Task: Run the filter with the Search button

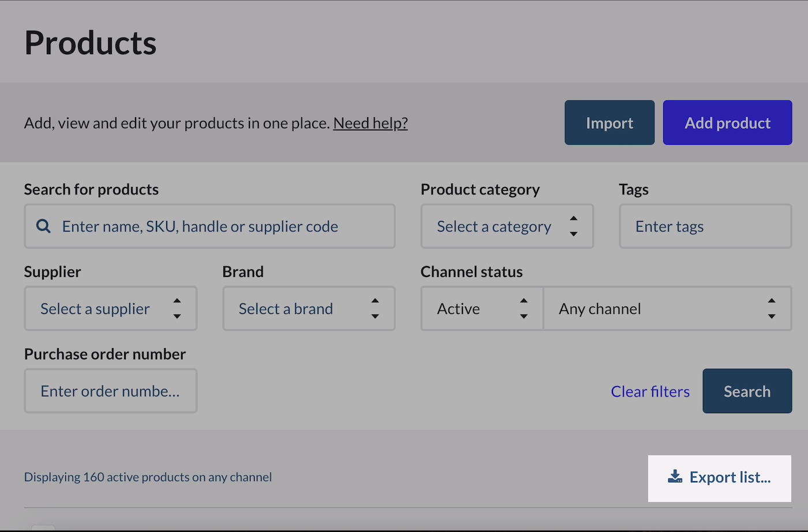Action: click(747, 391)
